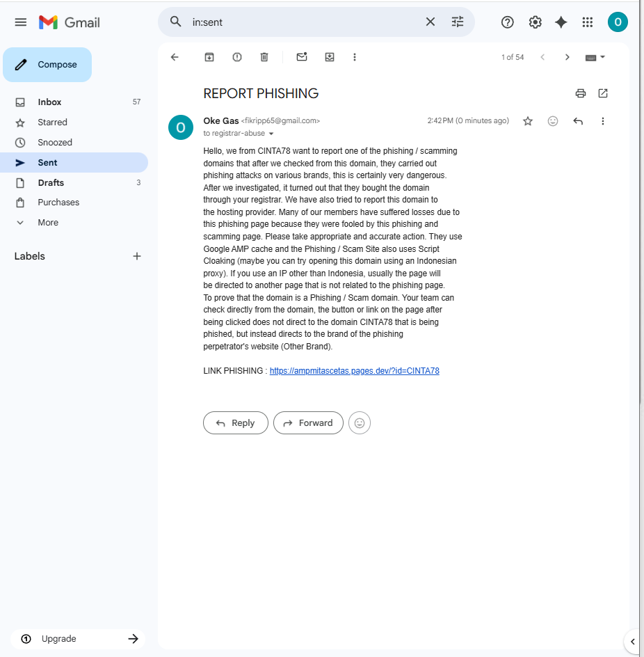Image resolution: width=644 pixels, height=657 pixels.
Task: Expand recipient details next to registrar-abuse
Action: click(271, 134)
